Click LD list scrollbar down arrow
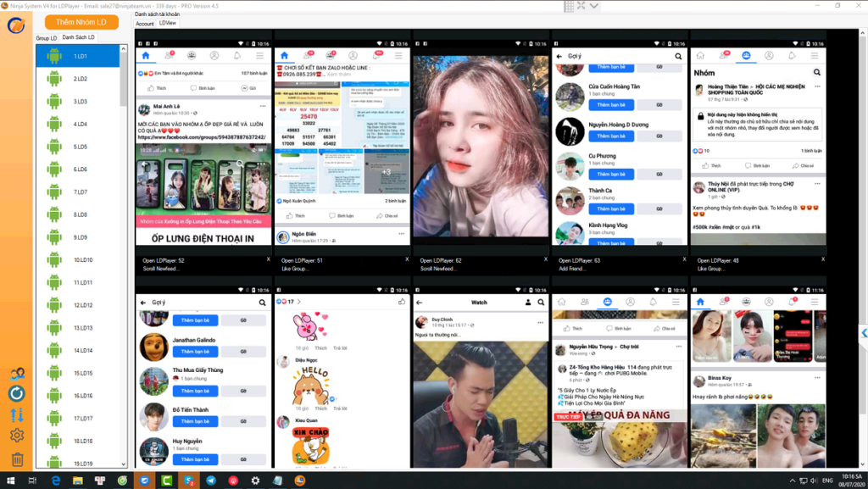This screenshot has height=489, width=868. click(124, 464)
